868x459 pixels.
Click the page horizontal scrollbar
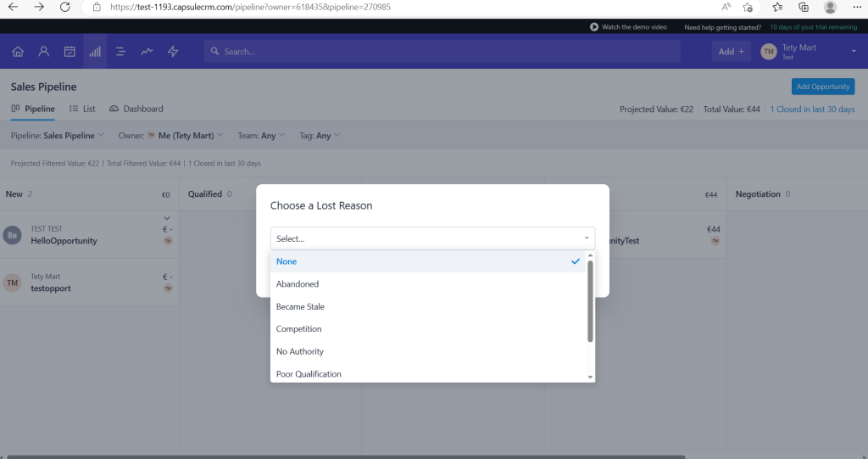pyautogui.click(x=346, y=456)
